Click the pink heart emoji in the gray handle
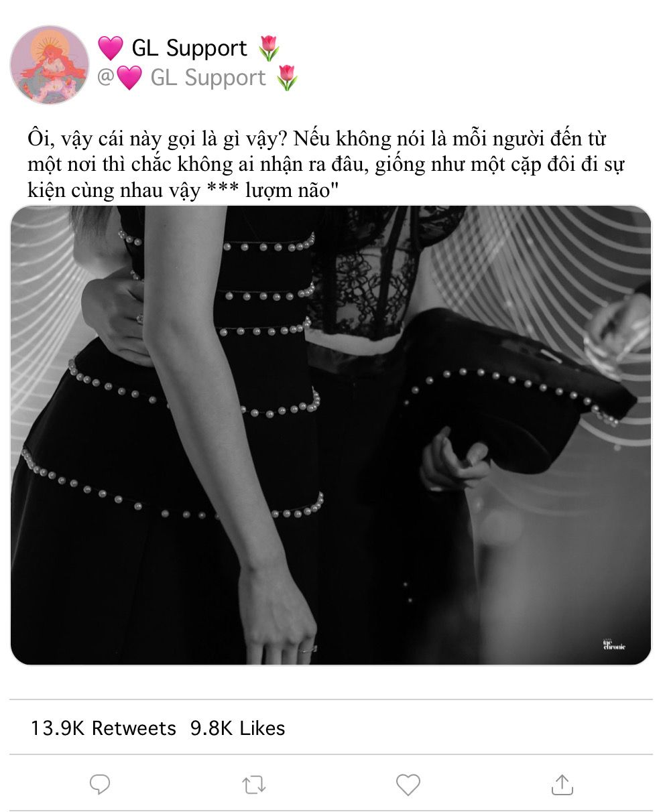Viewport: 663px width, 812px height. [129, 78]
